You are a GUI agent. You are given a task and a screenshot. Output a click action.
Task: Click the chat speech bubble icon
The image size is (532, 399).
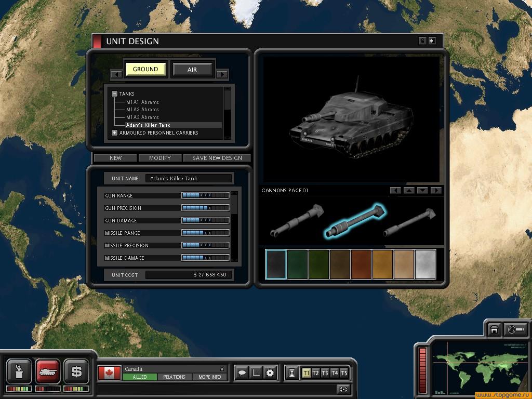coord(242,373)
